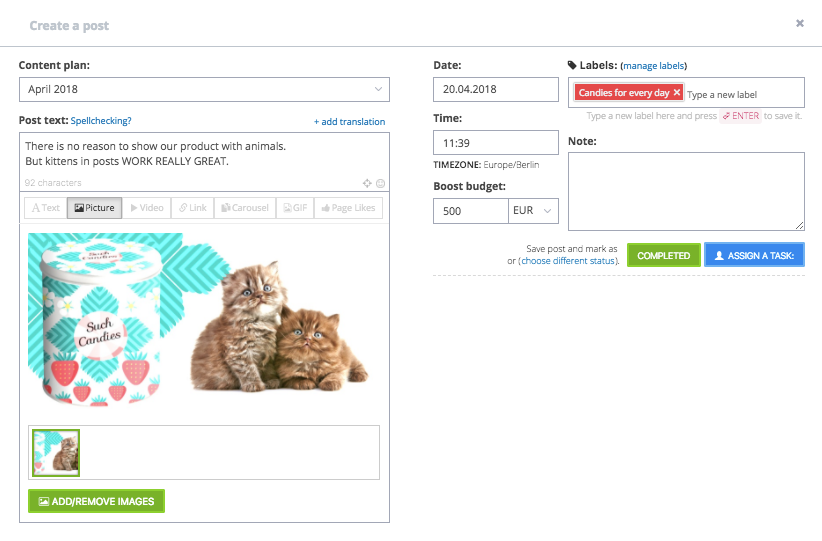Open the Content plan dropdown
The image size is (822, 541).
pos(204,90)
